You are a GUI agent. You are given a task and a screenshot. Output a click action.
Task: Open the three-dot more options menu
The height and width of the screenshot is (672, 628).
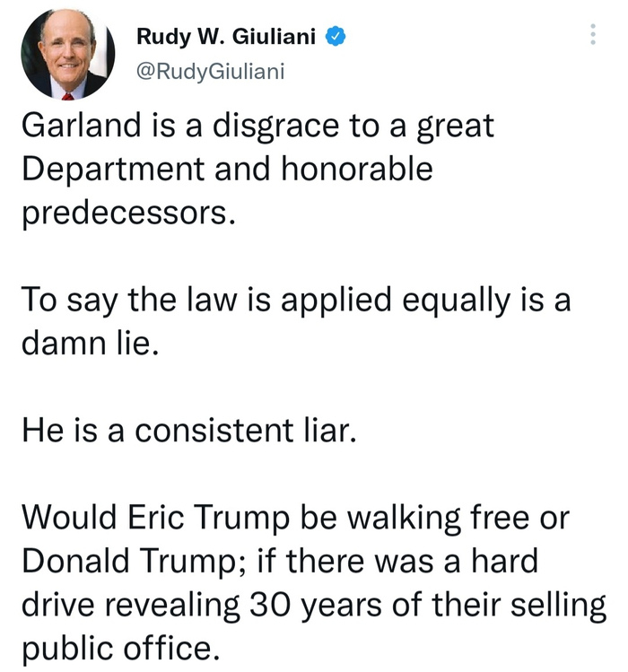[x=592, y=36]
